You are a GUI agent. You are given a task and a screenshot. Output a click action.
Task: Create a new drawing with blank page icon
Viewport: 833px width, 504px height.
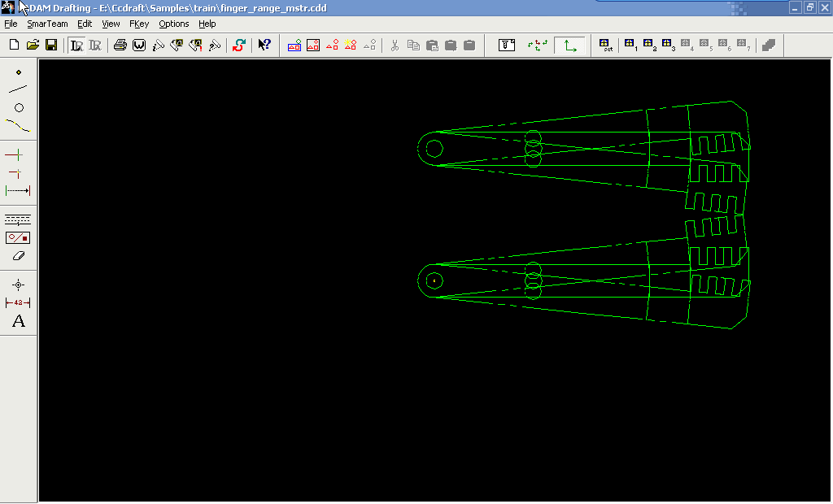[15, 46]
